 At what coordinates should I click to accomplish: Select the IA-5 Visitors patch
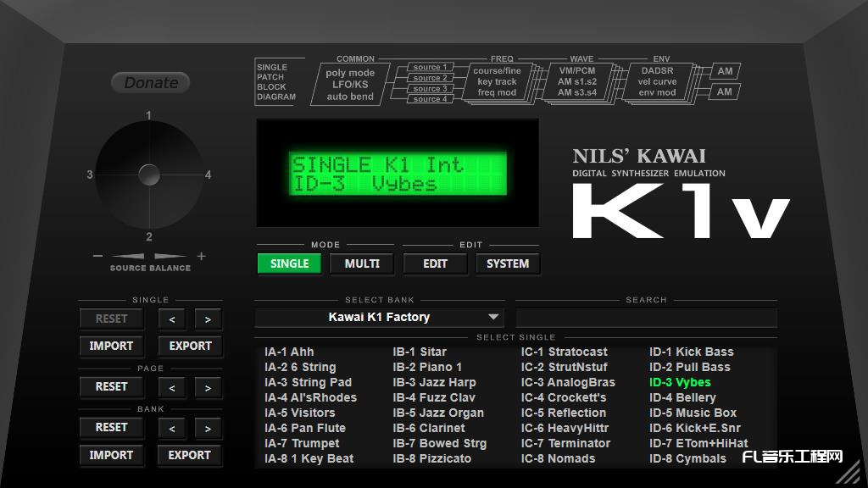pos(299,413)
